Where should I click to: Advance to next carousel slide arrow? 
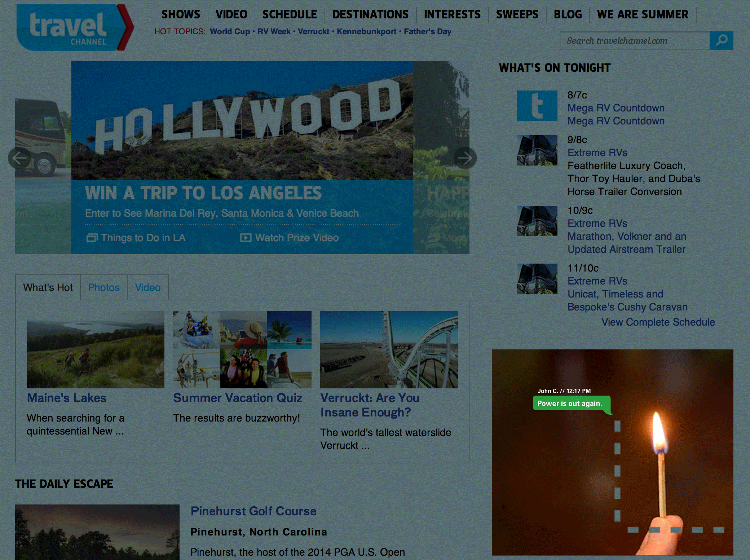point(465,158)
